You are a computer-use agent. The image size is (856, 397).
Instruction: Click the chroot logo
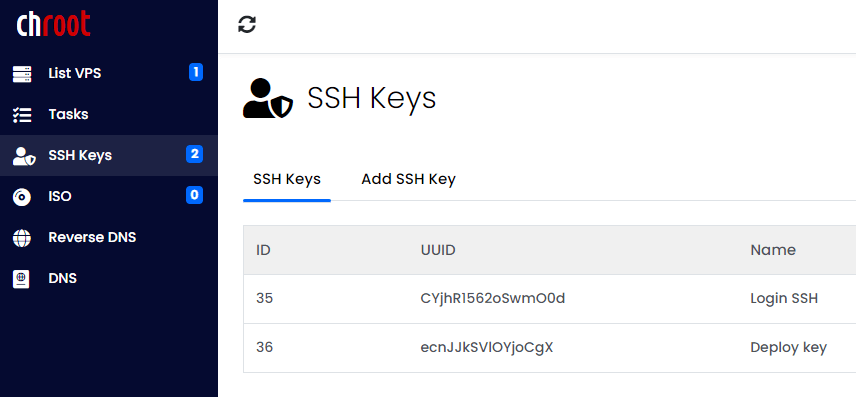click(x=54, y=24)
